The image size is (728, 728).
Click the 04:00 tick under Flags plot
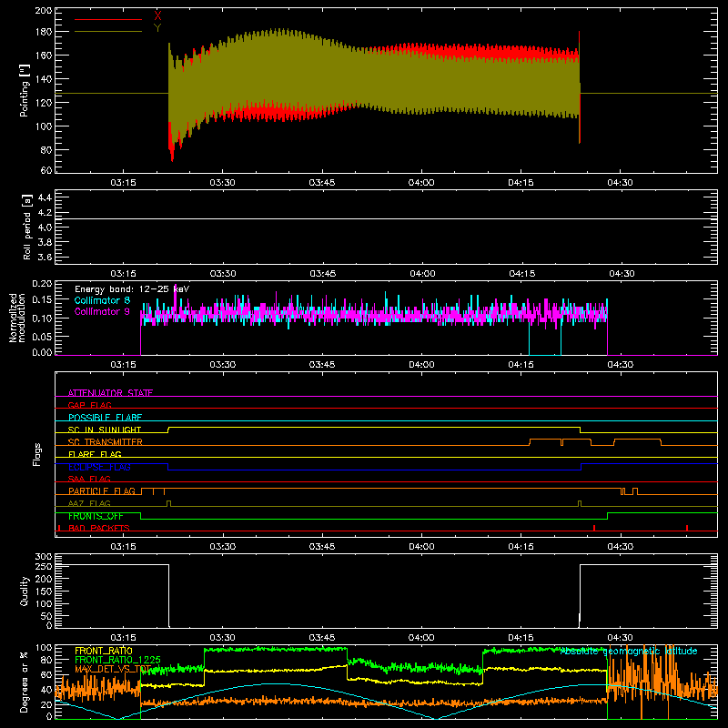point(421,547)
